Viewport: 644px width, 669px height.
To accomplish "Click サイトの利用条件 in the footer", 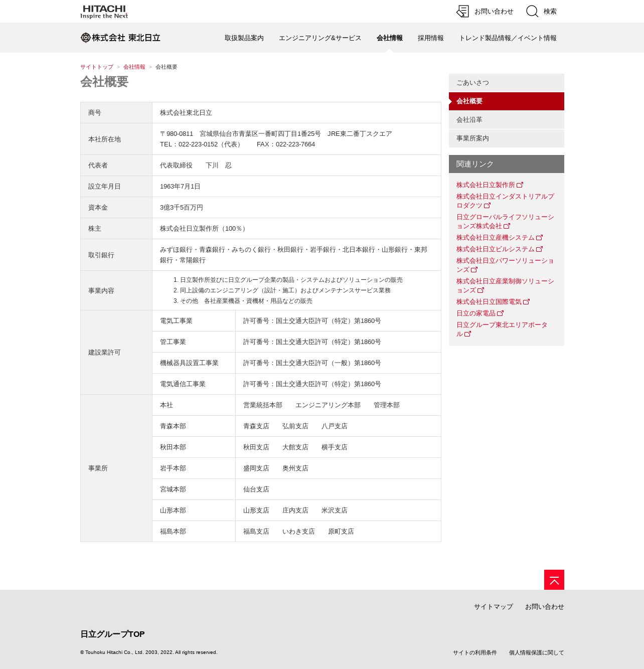I will pos(475,652).
